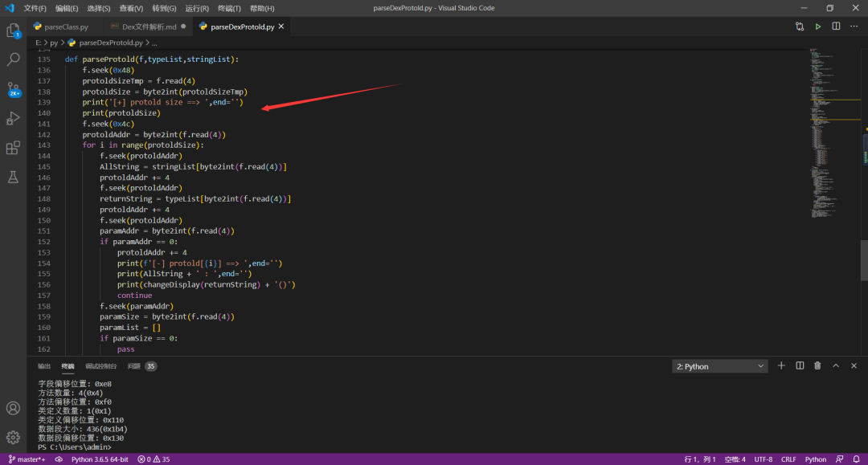Image resolution: width=868 pixels, height=465 pixels.
Task: Select the Python terminal dropdown
Action: click(719, 366)
